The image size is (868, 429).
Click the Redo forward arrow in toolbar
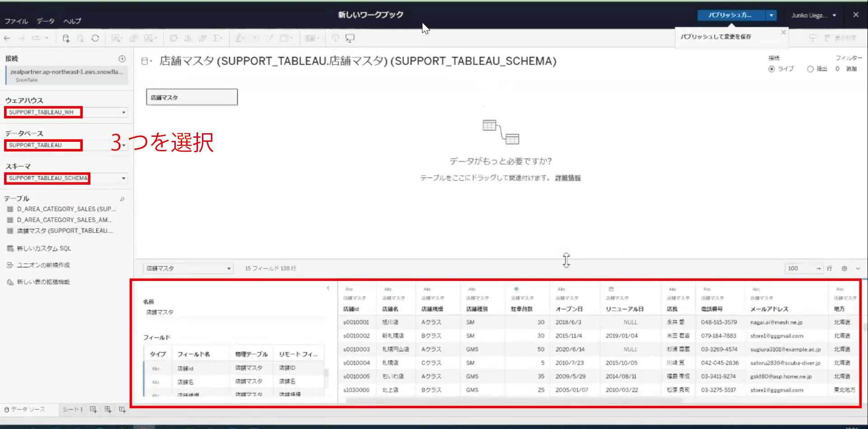pos(22,38)
